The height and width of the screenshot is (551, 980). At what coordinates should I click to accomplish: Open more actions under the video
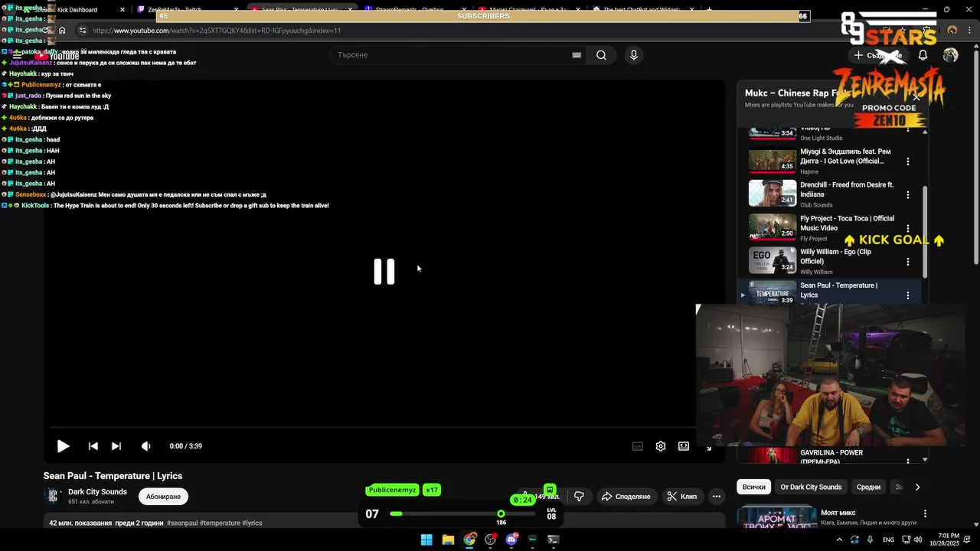point(717,497)
